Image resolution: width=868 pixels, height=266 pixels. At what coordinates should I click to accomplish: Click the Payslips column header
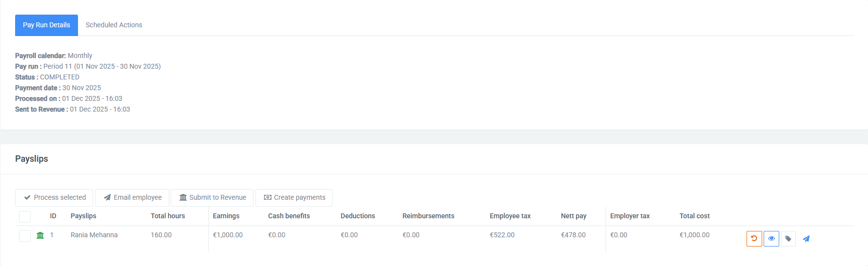coord(83,216)
